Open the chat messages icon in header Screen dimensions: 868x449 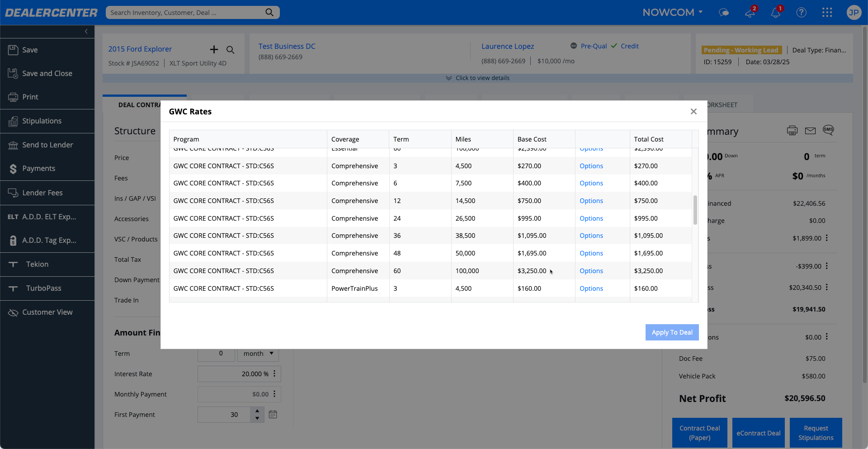pos(724,12)
